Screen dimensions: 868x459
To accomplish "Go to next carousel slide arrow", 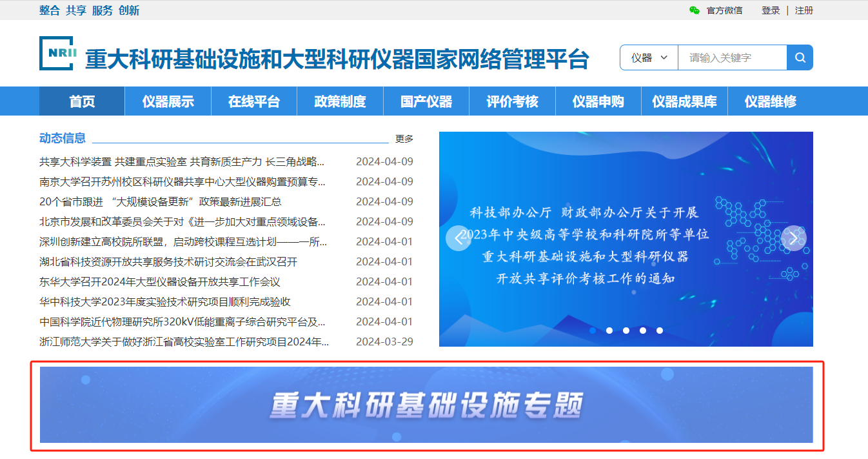I will (794, 238).
